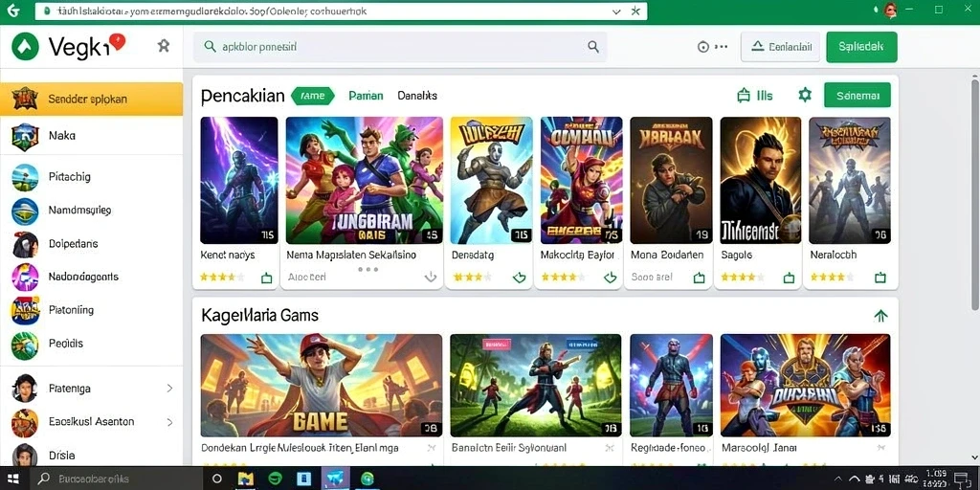Collapse KagerMaria Gams section with up arrow

click(880, 316)
